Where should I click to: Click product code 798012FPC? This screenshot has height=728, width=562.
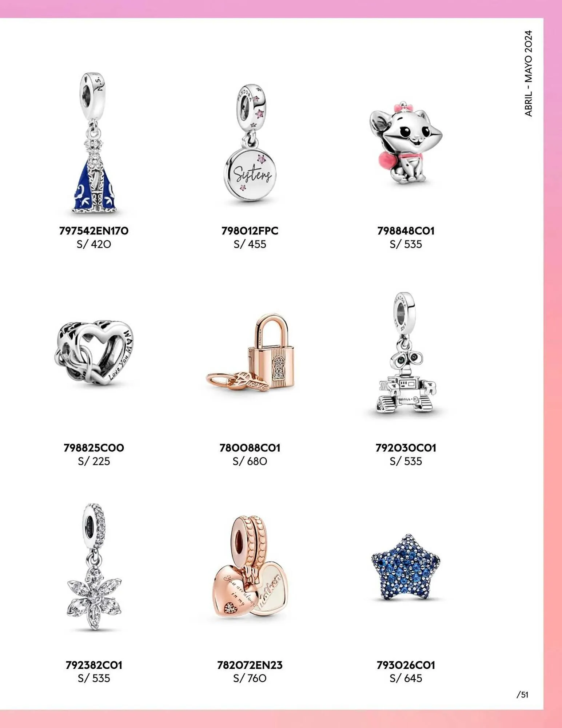point(250,231)
